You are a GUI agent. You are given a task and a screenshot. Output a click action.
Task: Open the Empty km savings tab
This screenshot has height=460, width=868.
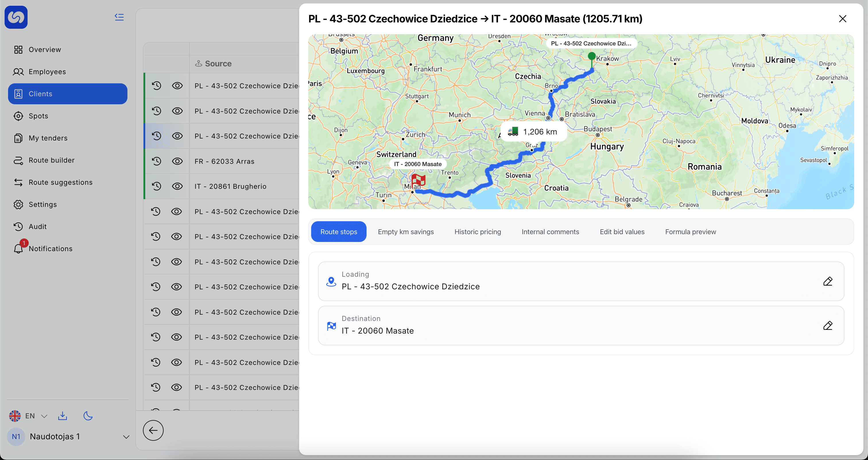click(x=406, y=232)
